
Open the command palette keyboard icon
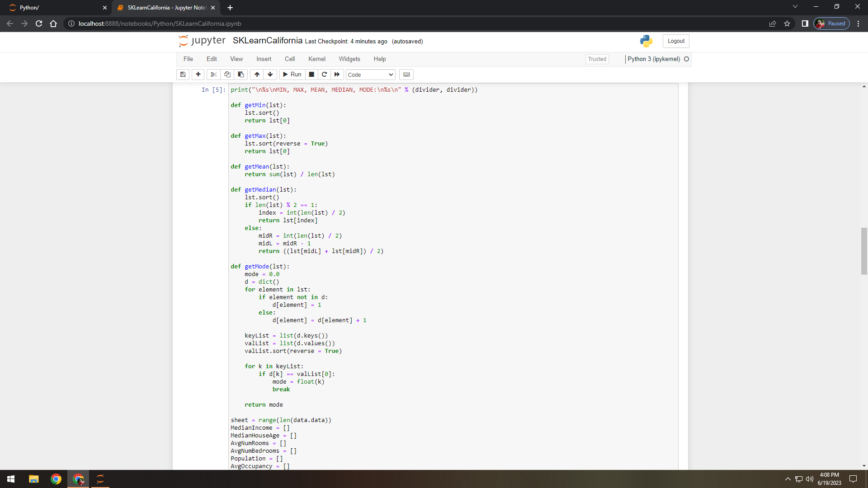406,75
